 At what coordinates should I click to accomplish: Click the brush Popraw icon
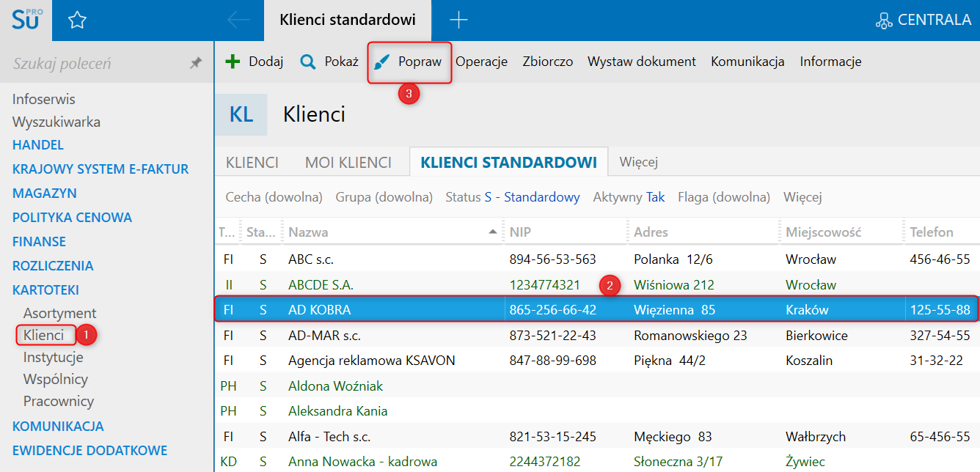[x=382, y=62]
